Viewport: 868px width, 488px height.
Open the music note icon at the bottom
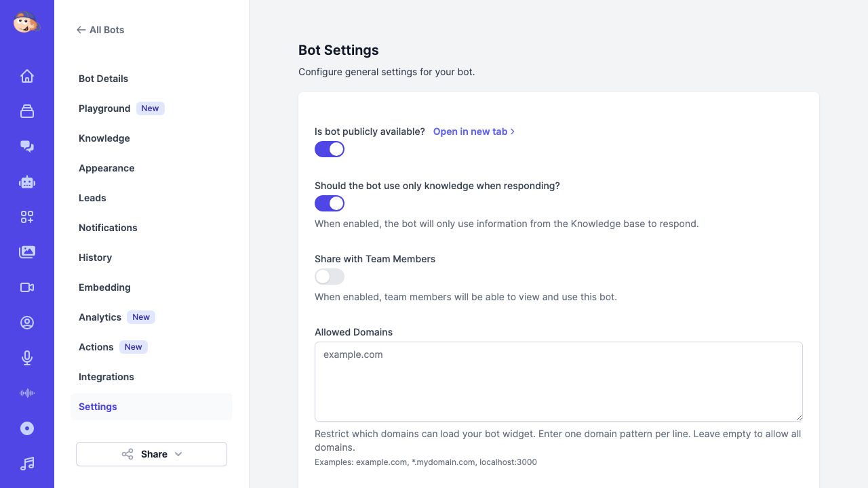point(27,464)
